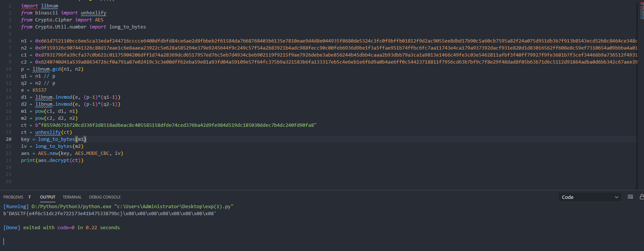
Task: Click the 'ct = unhexlify(ct)' line
Action: pos(47,132)
